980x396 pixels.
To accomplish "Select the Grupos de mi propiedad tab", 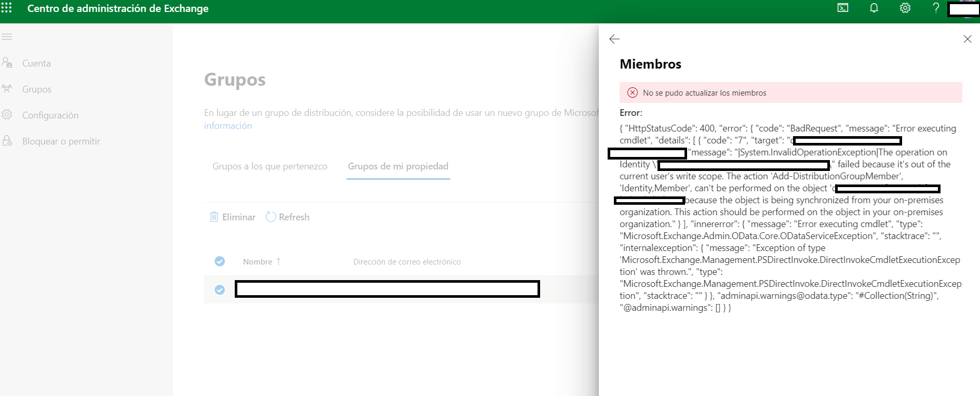I will point(398,166).
